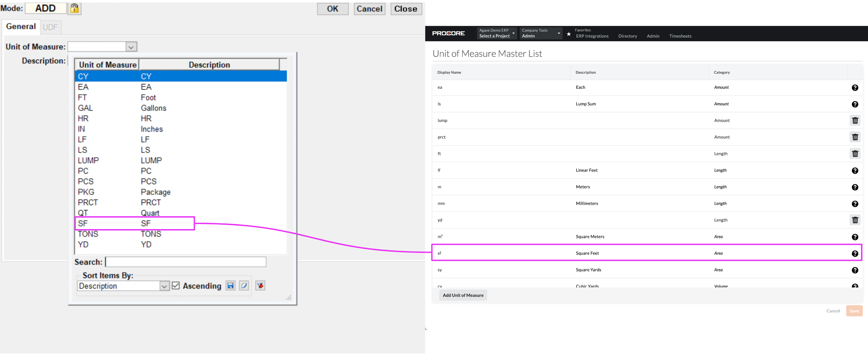Select the HR row in the list
Viewport: 868px width, 356px height.
(181, 118)
